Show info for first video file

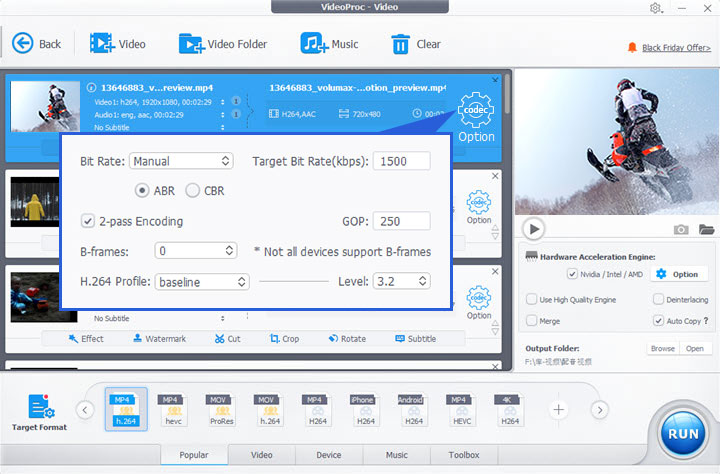click(x=91, y=87)
